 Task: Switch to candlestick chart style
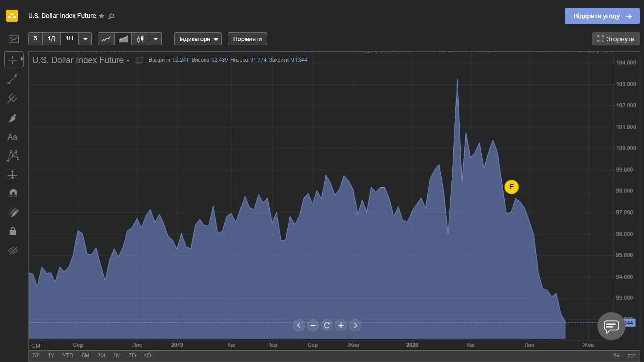(x=140, y=39)
